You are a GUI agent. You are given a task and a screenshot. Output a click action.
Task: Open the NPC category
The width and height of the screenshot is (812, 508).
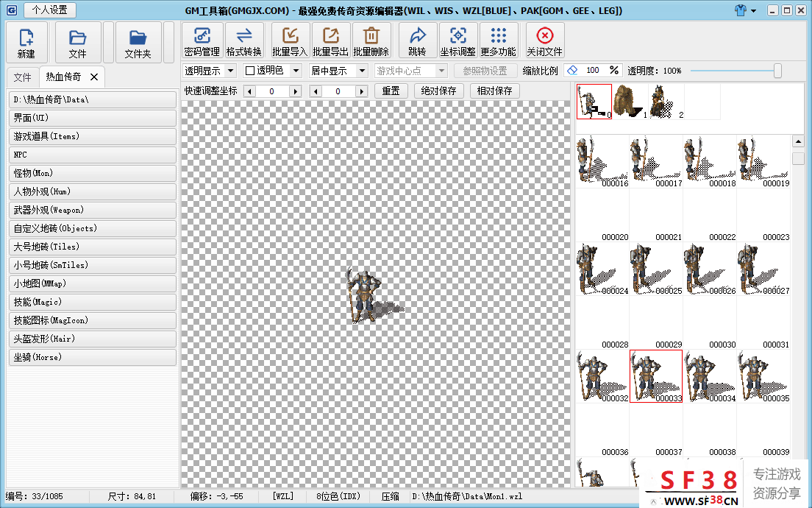coord(93,155)
